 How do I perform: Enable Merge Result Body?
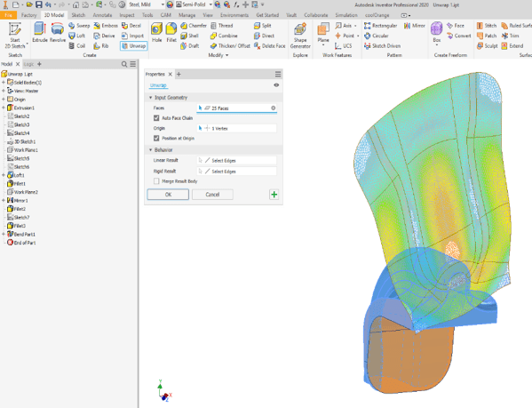[x=156, y=181]
